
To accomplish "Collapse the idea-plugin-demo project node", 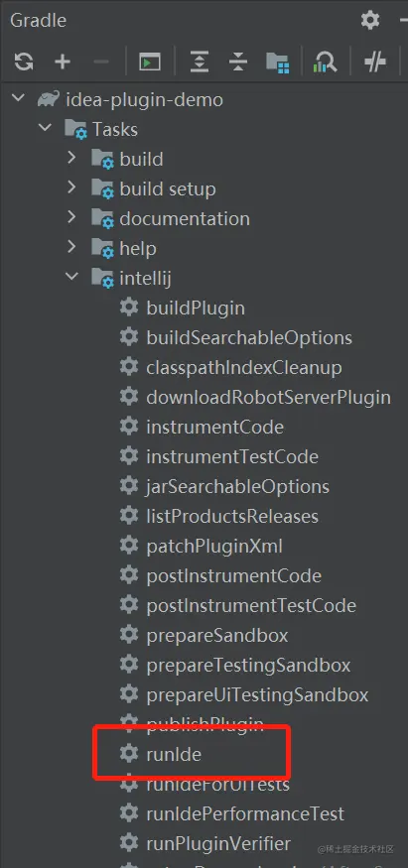I will 18,99.
